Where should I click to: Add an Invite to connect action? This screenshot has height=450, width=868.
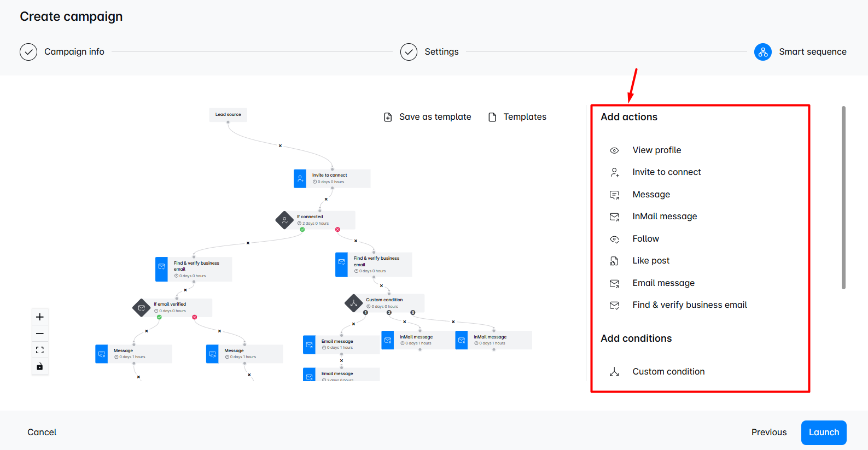click(667, 172)
